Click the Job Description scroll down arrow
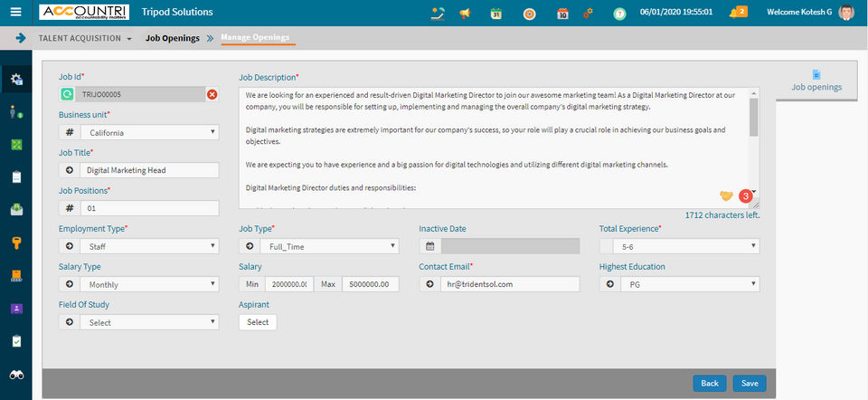Screen dimensions: 868x400 pyautogui.click(x=753, y=192)
